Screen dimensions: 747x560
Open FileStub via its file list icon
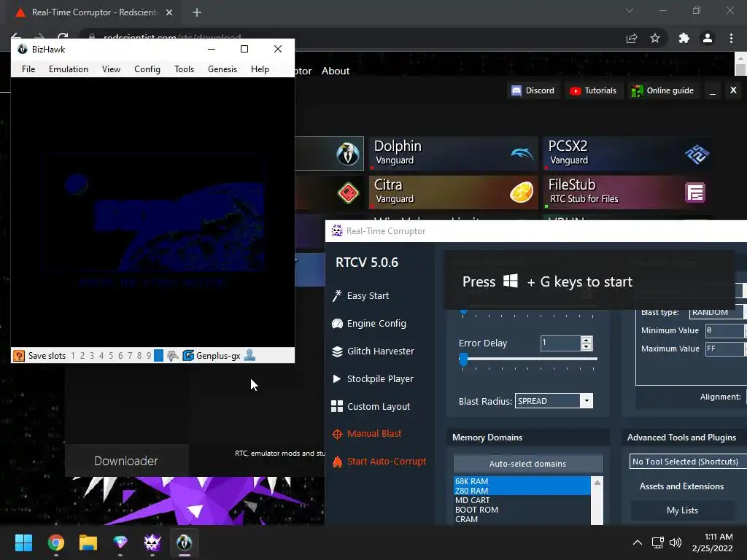(695, 192)
